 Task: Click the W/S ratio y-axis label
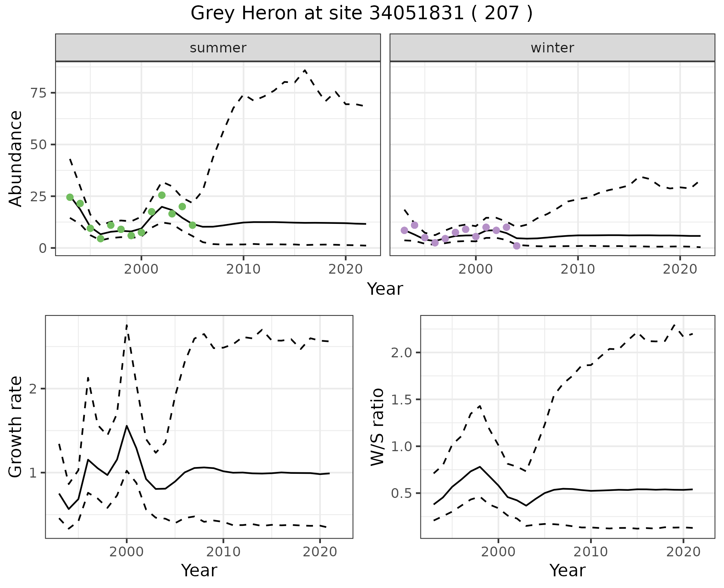[x=377, y=427]
